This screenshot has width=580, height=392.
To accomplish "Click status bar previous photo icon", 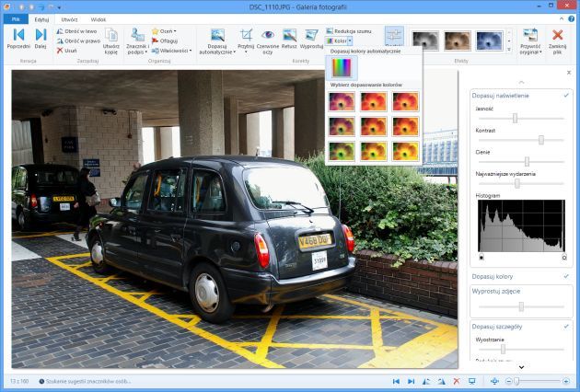I will [396, 381].
